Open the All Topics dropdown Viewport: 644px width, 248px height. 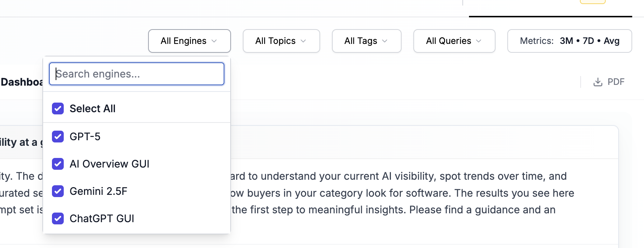pyautogui.click(x=281, y=41)
